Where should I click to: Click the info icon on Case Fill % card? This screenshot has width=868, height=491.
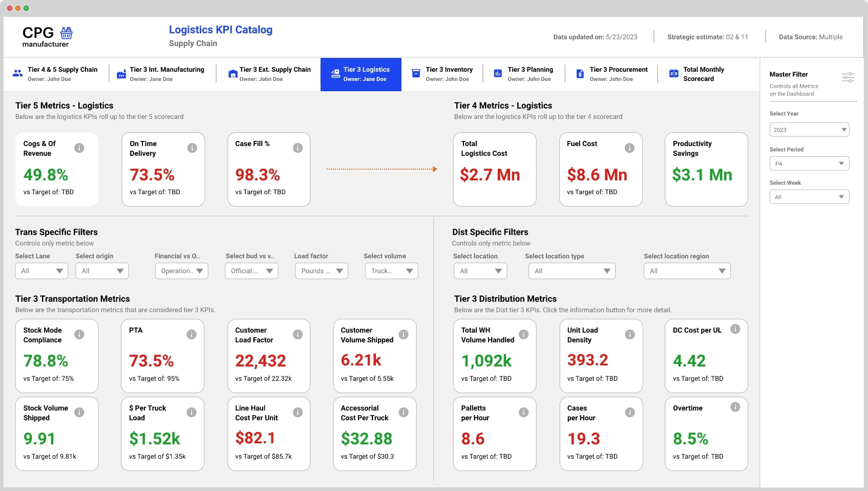(298, 148)
